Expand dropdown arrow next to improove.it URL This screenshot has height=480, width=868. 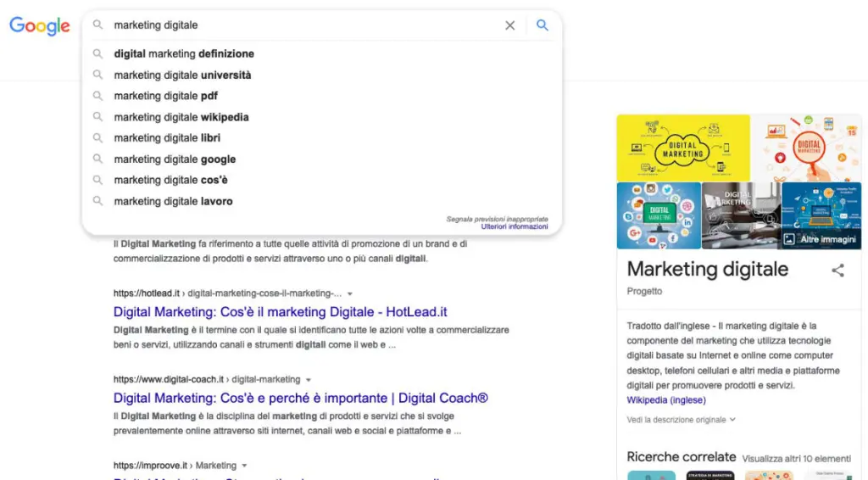[244, 466]
